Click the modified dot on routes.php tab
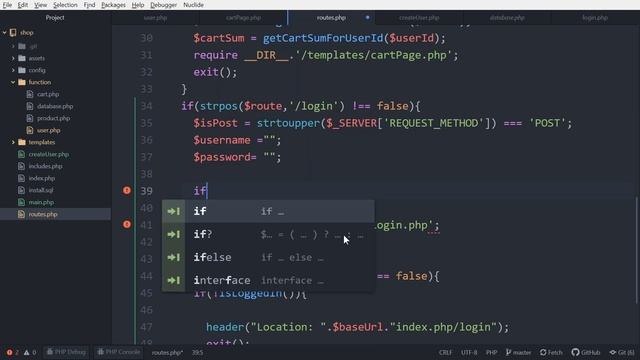640x360 pixels. point(367,18)
